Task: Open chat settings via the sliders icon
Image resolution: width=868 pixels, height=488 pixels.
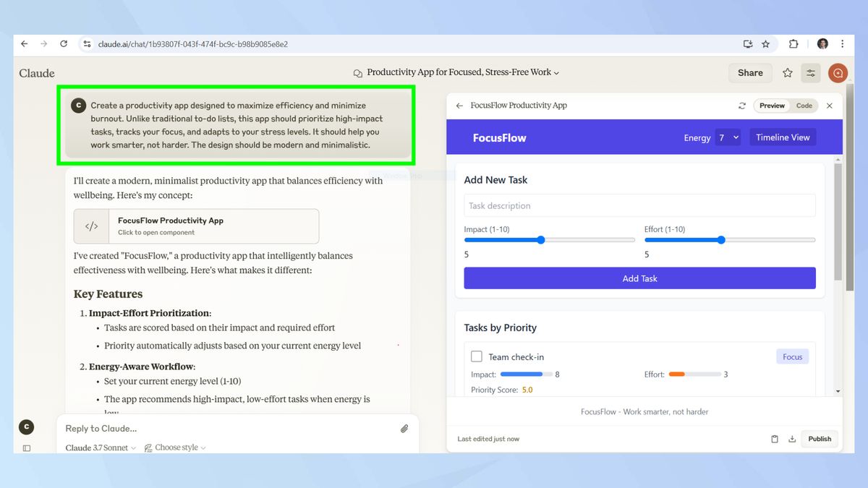Action: pyautogui.click(x=810, y=72)
